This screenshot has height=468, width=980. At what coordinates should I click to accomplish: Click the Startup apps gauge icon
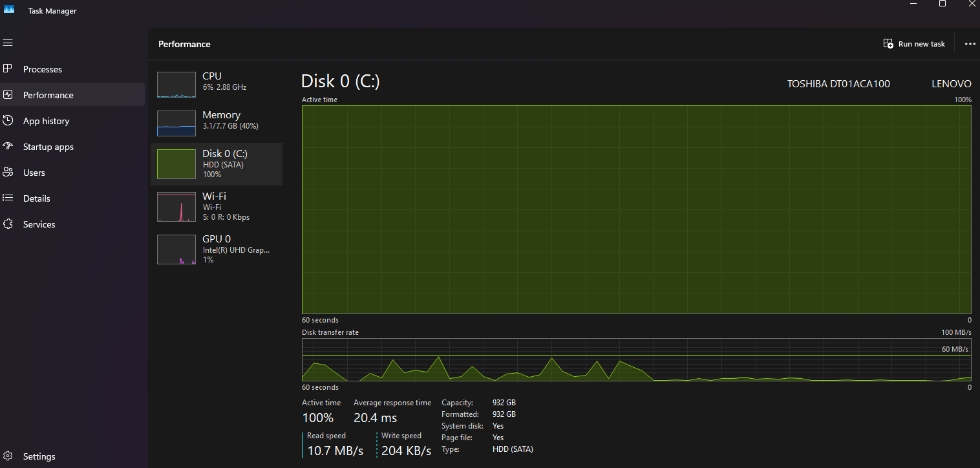[x=8, y=146]
